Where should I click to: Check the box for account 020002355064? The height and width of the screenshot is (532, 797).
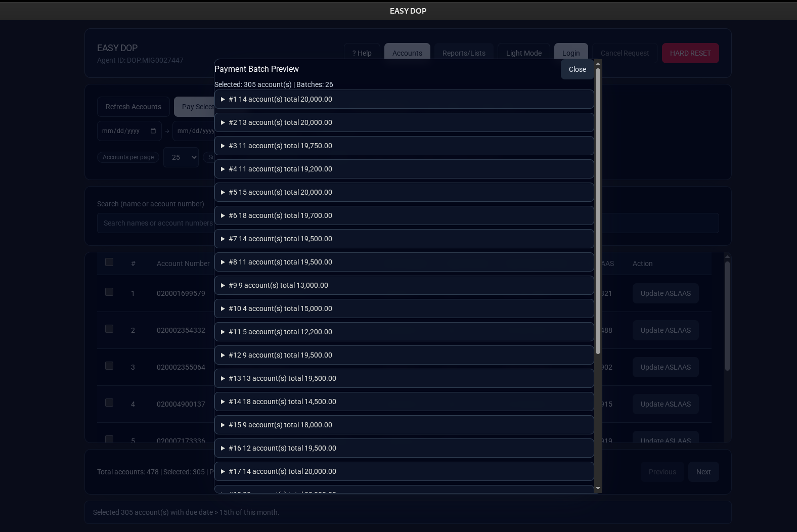coord(109,366)
